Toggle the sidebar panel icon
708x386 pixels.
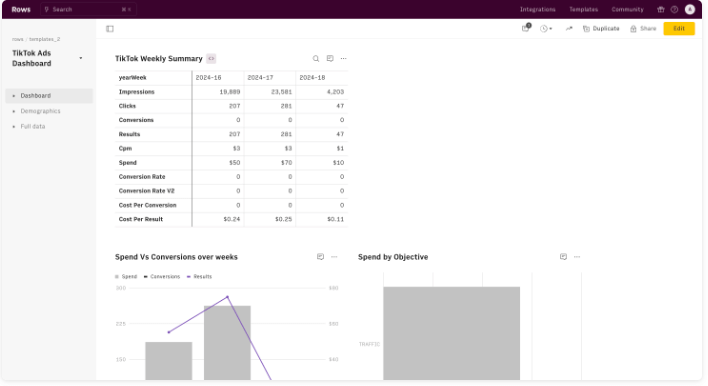110,28
